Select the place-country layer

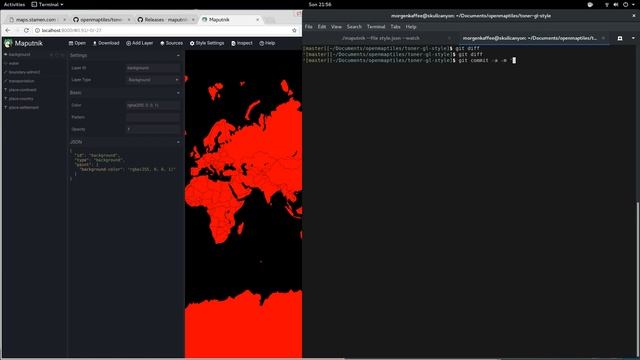click(34, 99)
